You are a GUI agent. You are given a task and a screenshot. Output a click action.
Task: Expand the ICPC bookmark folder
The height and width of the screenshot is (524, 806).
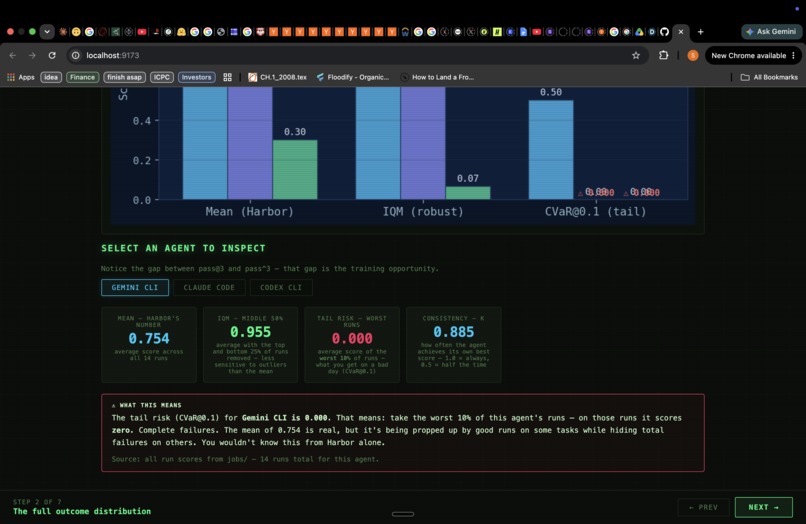coord(161,77)
